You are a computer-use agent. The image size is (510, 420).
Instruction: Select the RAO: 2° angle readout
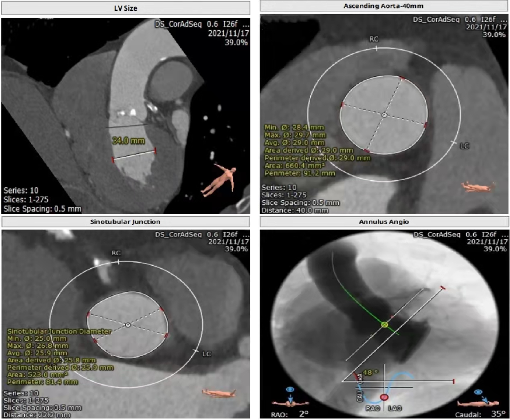point(290,414)
